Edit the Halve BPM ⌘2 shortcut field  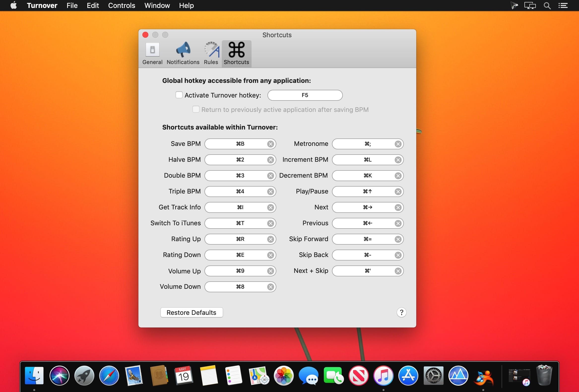240,160
